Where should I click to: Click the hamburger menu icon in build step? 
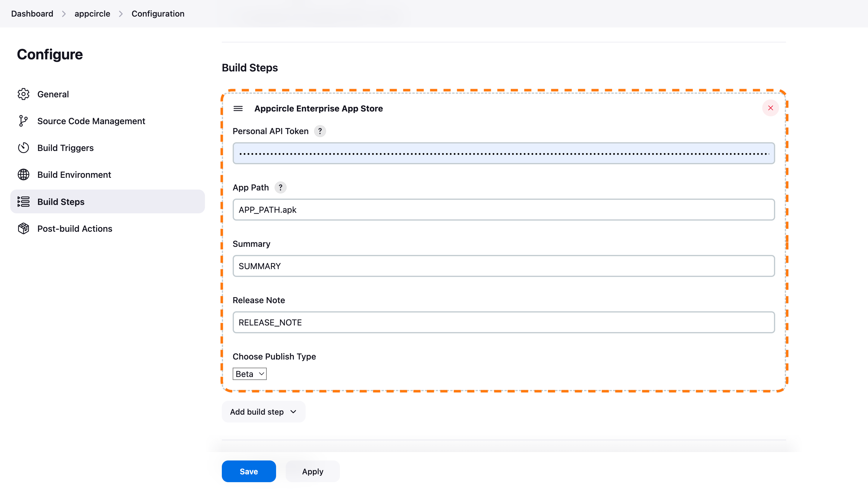tap(238, 108)
